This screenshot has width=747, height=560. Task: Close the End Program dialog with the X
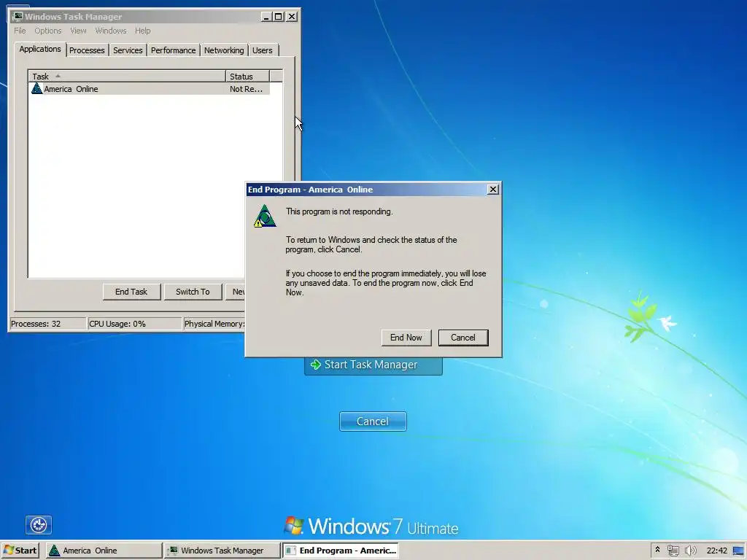click(493, 190)
